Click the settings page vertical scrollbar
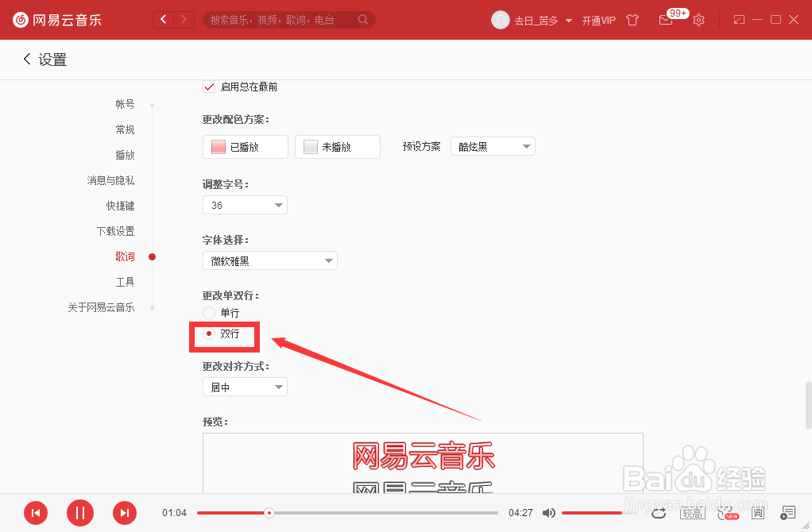 [808, 405]
